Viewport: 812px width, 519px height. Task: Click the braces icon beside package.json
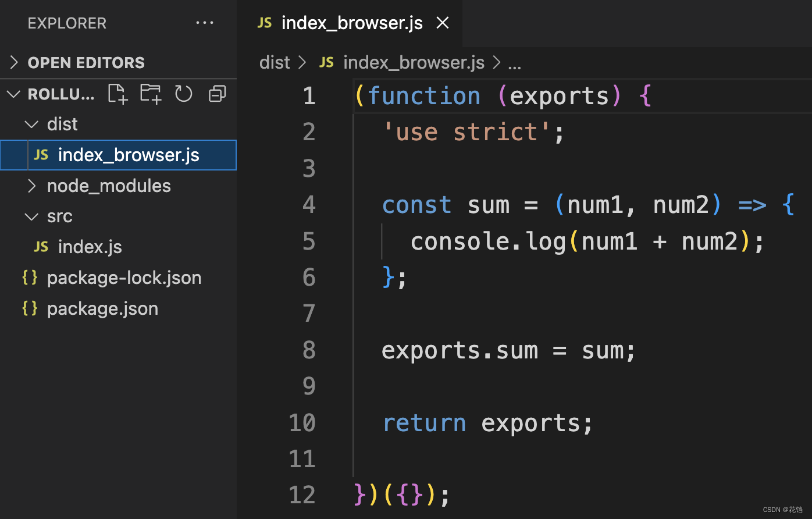[x=30, y=308]
